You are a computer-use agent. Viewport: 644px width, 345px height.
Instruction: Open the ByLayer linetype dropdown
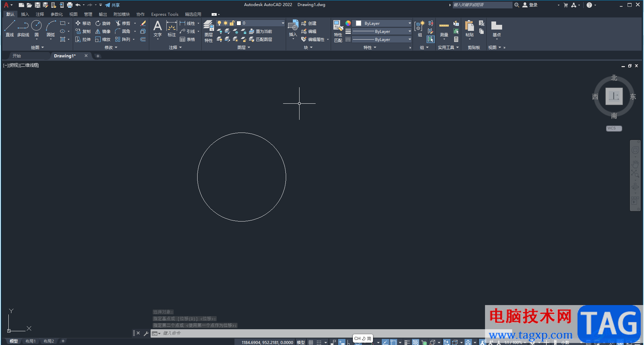point(382,39)
